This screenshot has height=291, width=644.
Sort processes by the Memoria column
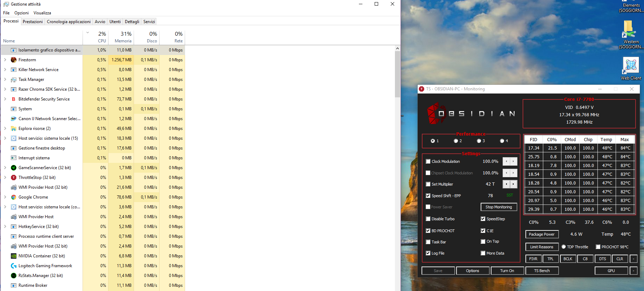121,37
